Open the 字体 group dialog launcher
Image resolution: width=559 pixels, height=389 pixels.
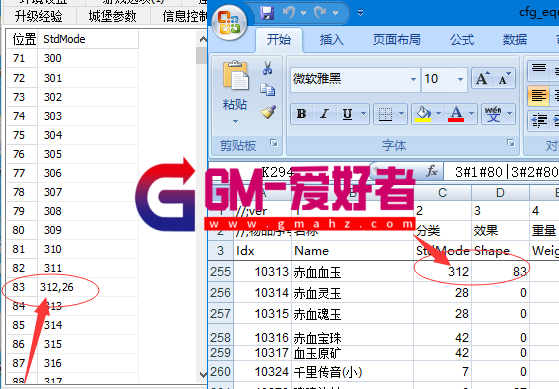[511, 143]
